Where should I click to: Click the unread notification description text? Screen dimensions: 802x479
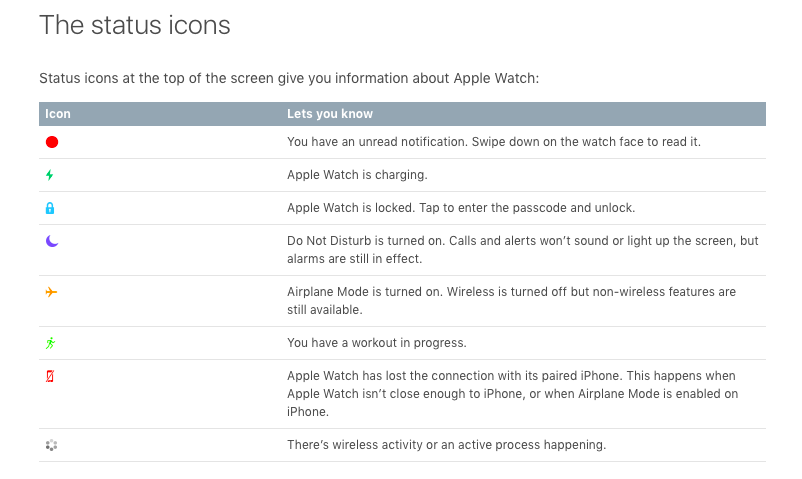tap(494, 142)
